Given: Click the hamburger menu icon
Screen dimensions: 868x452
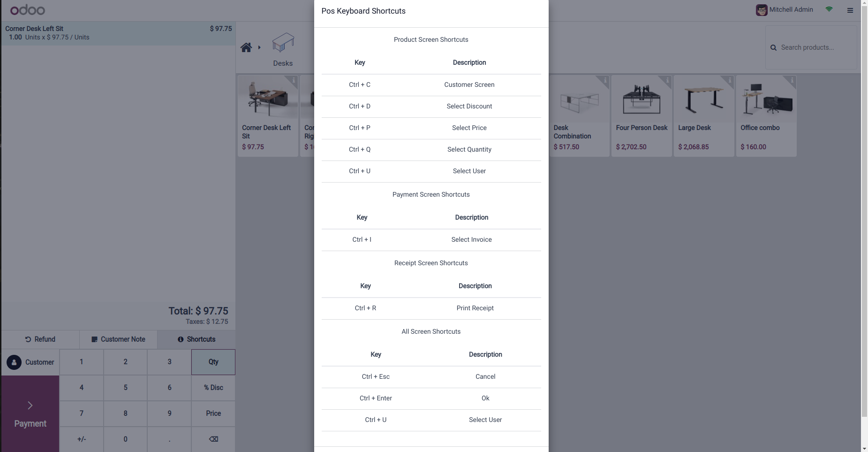Looking at the screenshot, I should (850, 10).
